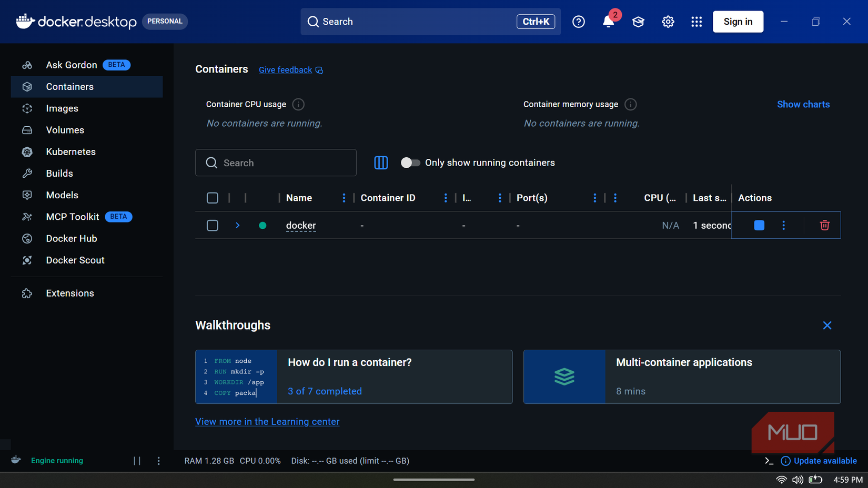Open docker row more actions menu
The height and width of the screenshot is (488, 868).
[x=784, y=225]
